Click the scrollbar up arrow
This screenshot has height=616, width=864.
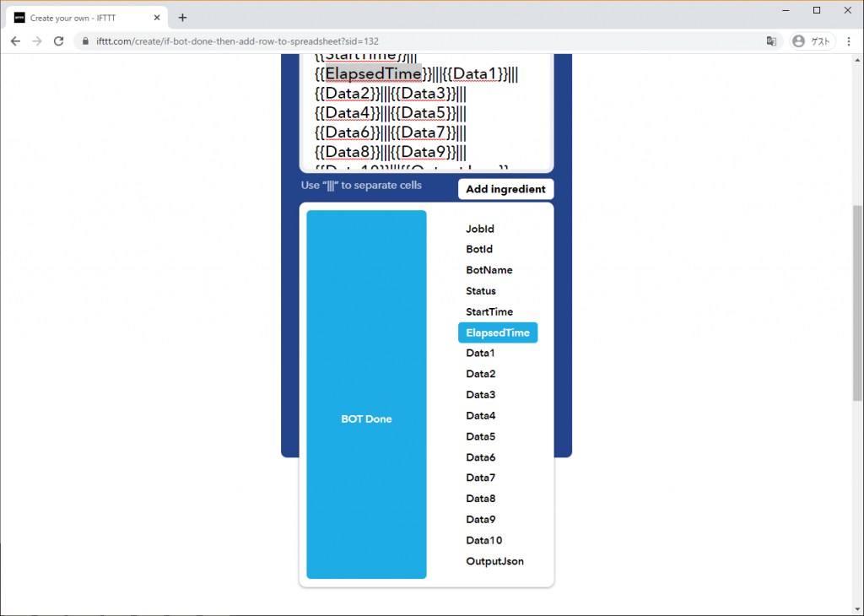pos(857,60)
